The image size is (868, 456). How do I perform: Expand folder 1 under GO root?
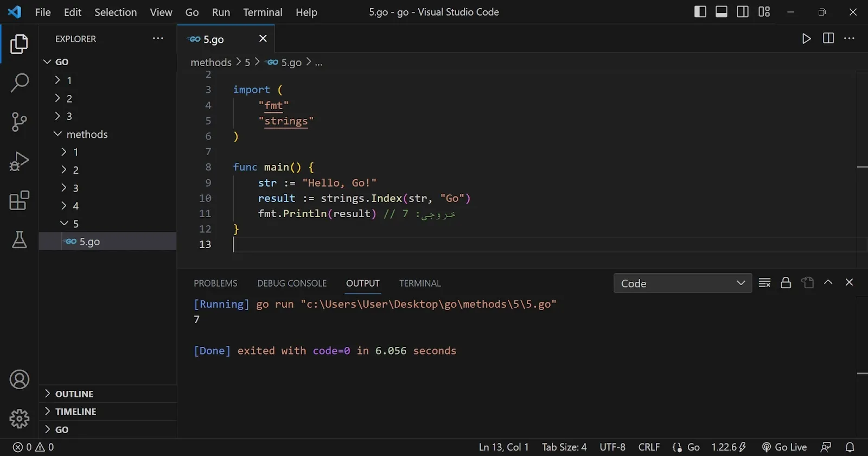click(x=108, y=80)
